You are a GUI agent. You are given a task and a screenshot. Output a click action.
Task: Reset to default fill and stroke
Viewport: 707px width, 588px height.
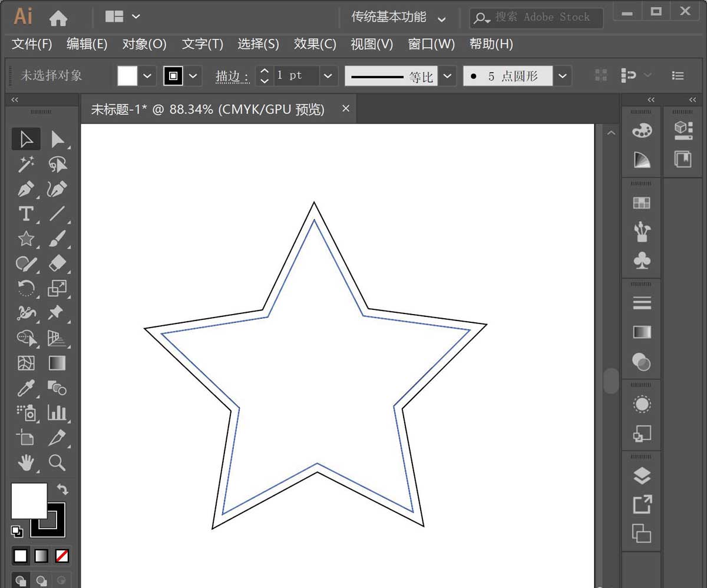pos(16,531)
